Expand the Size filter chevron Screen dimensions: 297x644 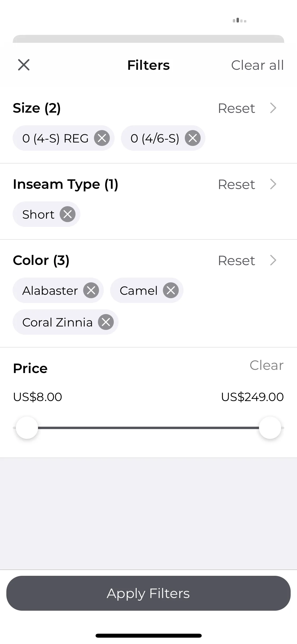coord(273,108)
